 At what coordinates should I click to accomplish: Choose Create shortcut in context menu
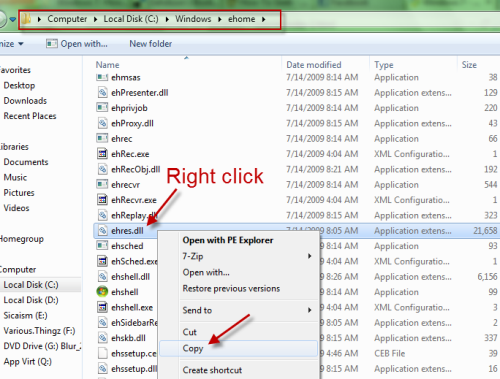[212, 370]
